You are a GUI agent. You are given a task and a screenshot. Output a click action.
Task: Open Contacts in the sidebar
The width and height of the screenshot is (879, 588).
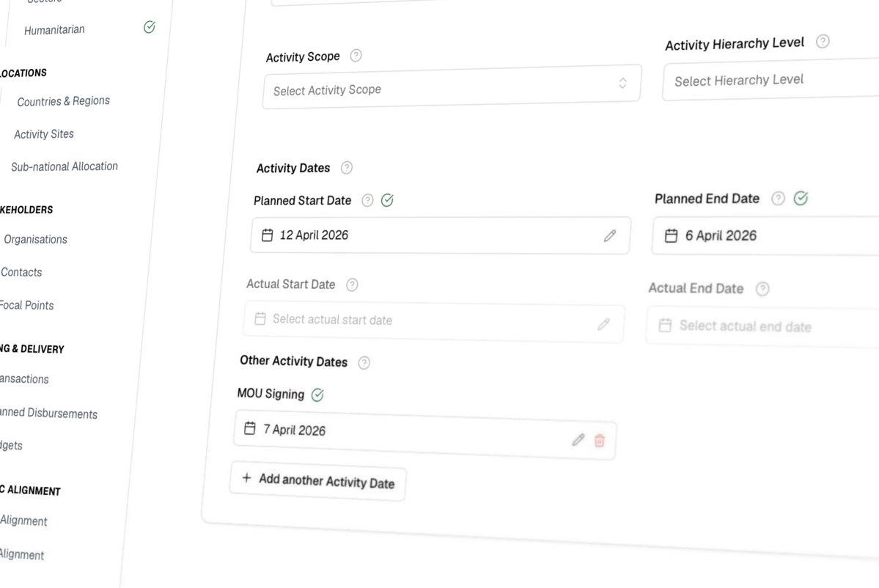click(21, 273)
